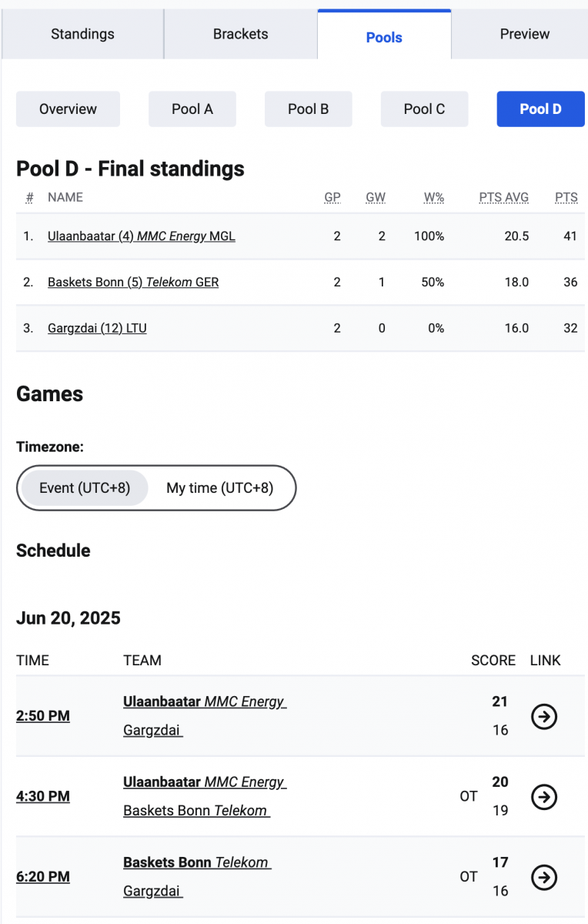The height and width of the screenshot is (924, 588).
Task: Switch to My time (UTC+8) timezone
Action: point(220,488)
